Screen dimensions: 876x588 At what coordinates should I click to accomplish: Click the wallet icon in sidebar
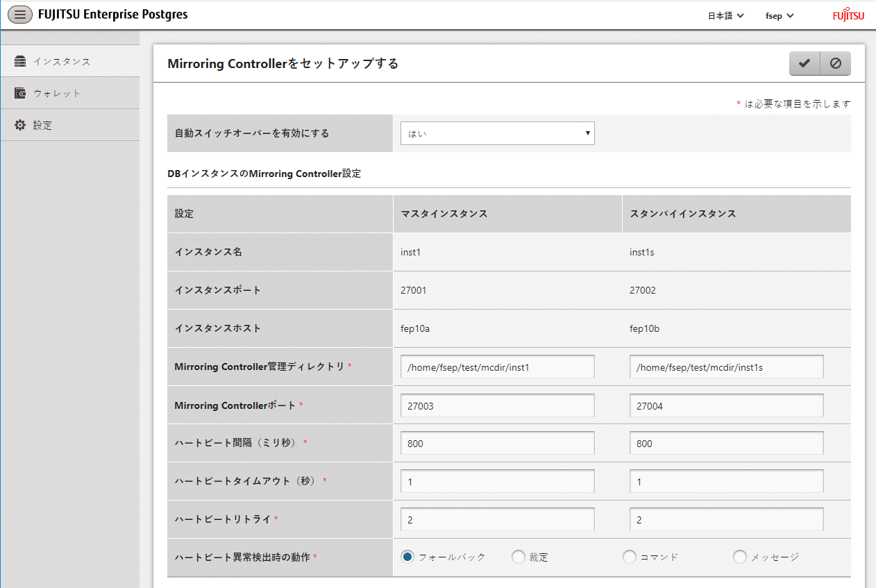point(20,93)
